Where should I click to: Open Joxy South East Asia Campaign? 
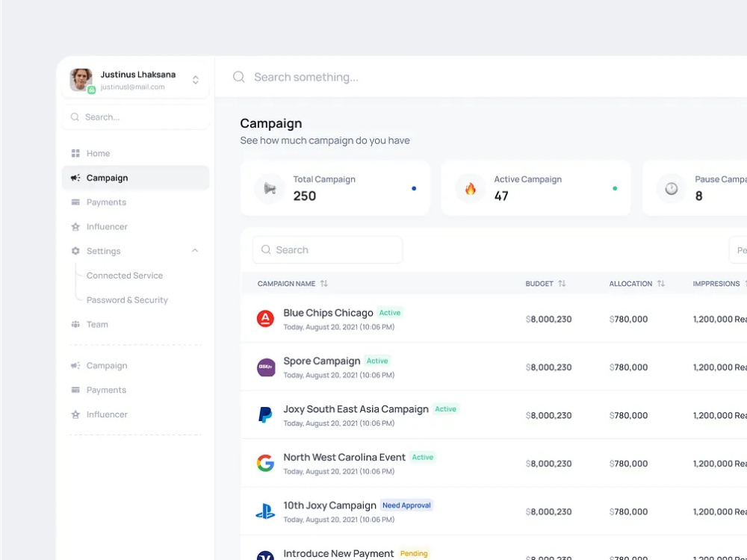(356, 409)
